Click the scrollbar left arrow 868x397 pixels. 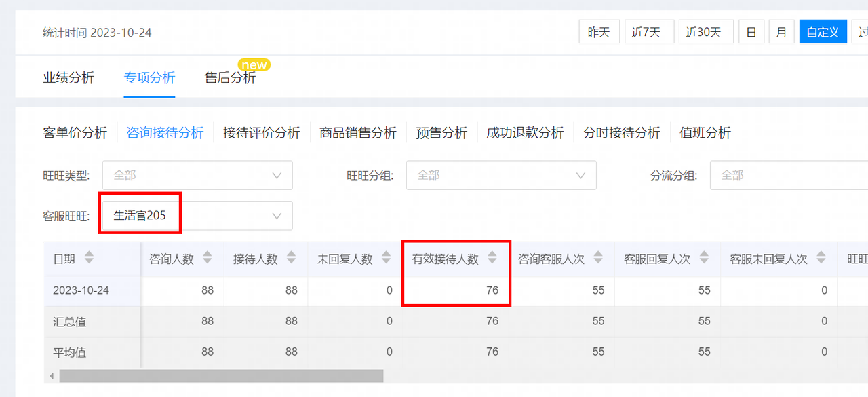tap(52, 376)
